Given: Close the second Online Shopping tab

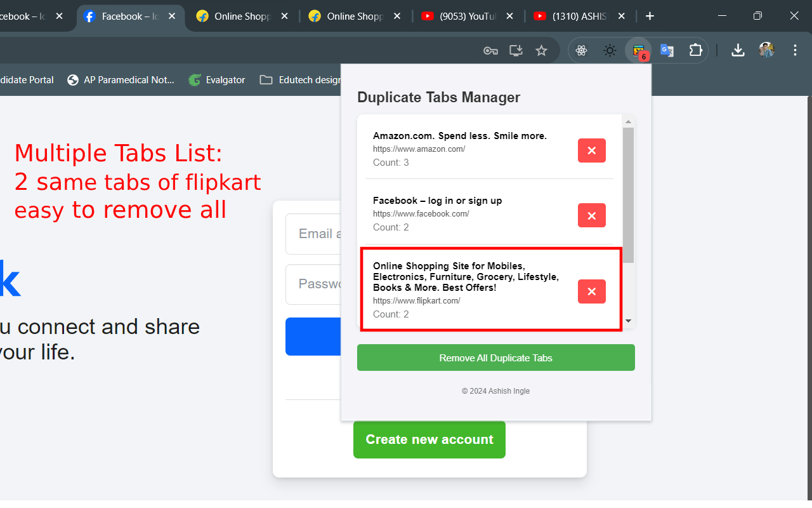Looking at the screenshot, I should coord(396,16).
